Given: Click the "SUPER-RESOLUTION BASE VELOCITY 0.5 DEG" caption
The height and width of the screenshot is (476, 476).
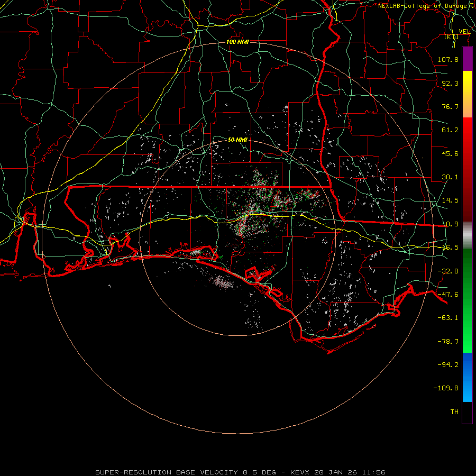Looking at the screenshot, I should (x=186, y=472).
